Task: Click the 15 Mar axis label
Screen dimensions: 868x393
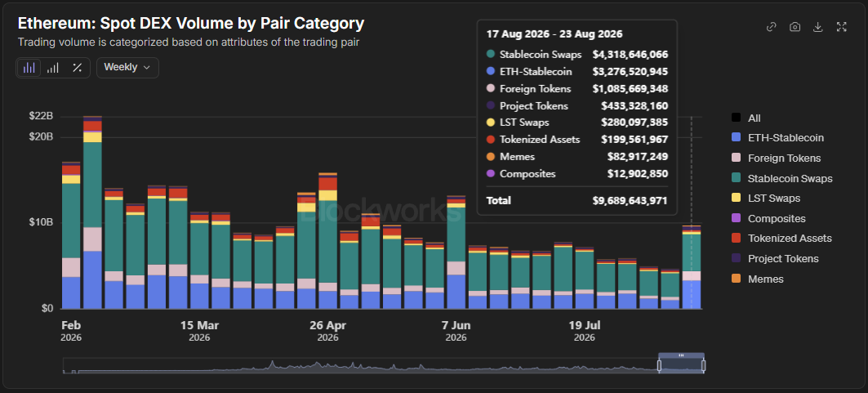Action: (199, 330)
